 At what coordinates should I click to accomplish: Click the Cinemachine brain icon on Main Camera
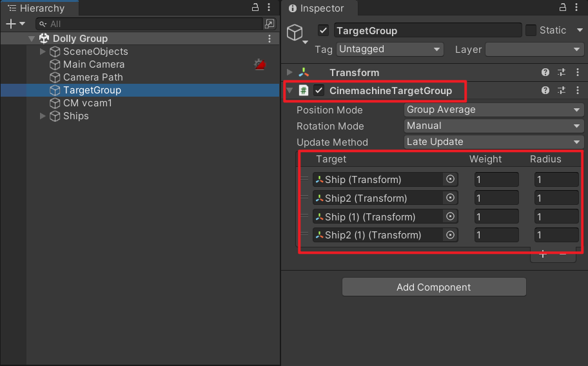point(260,64)
